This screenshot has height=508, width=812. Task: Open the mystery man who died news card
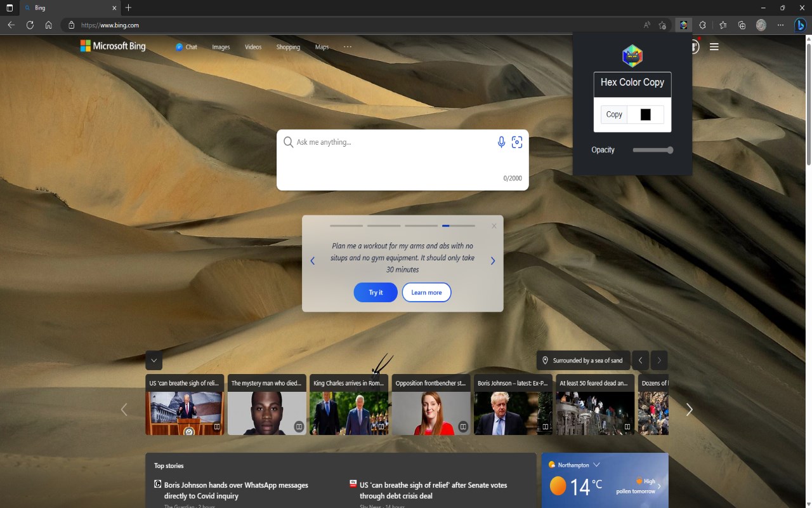click(266, 404)
